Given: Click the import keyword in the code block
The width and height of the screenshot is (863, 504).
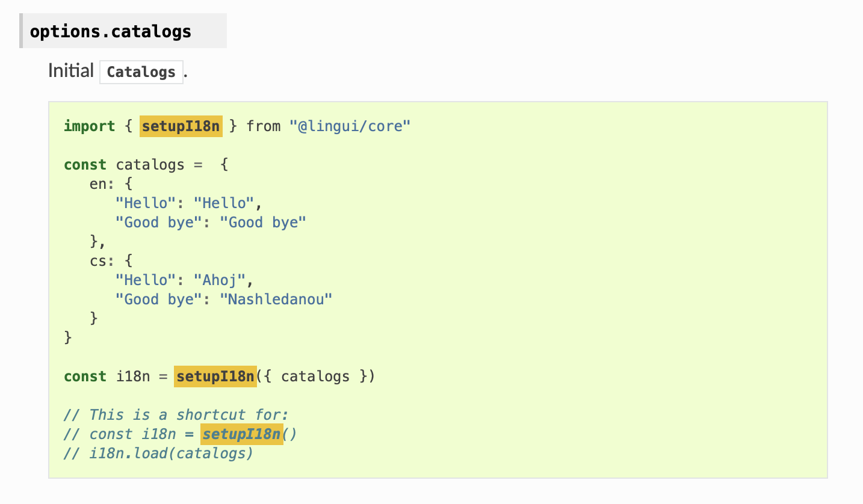Looking at the screenshot, I should pyautogui.click(x=89, y=126).
